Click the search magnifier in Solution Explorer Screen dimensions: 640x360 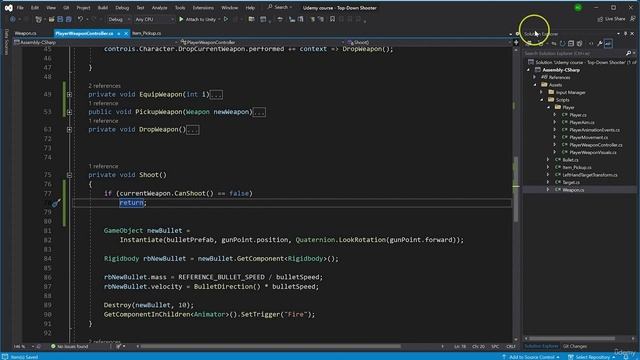coord(629,53)
